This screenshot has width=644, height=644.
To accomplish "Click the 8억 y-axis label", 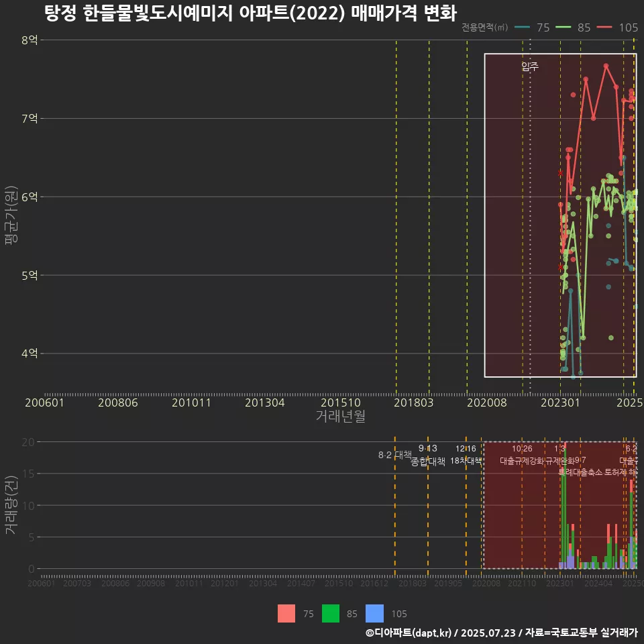I will [x=30, y=40].
